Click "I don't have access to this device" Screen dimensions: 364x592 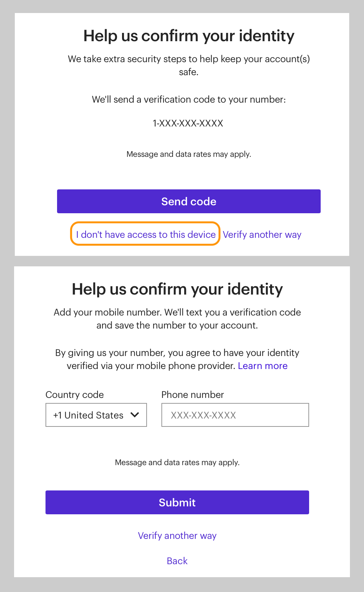click(146, 235)
